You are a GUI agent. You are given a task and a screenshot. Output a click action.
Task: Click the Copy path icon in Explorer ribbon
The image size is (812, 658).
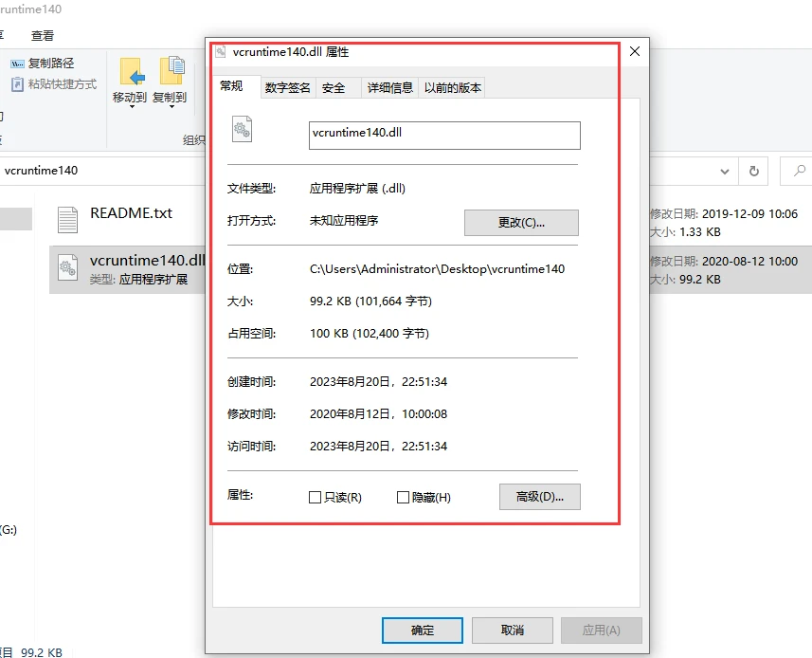pyautogui.click(x=18, y=64)
